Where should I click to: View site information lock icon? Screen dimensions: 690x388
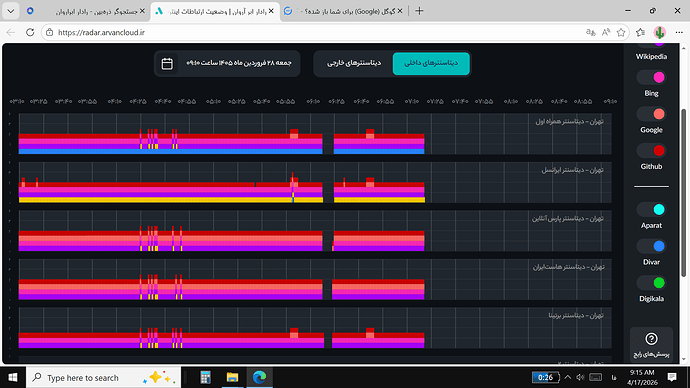[x=50, y=33]
